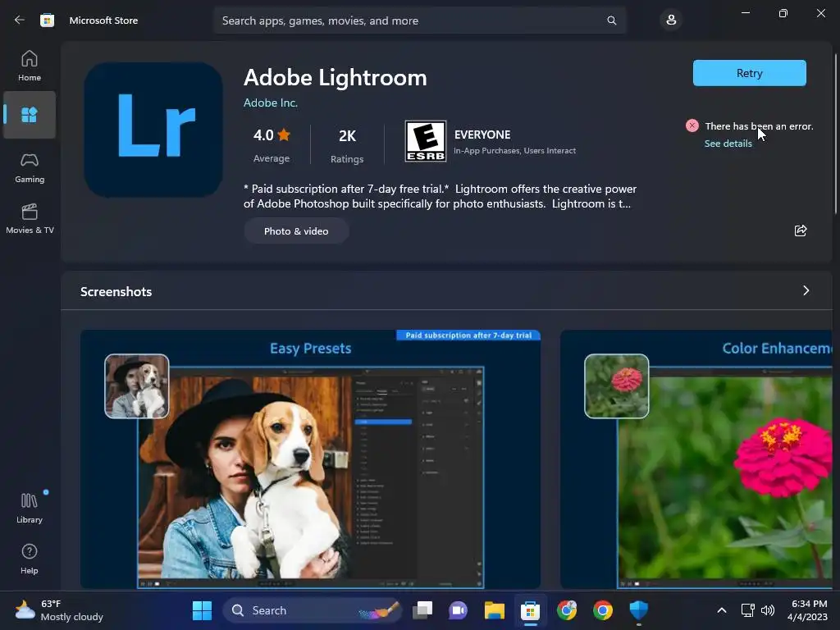The width and height of the screenshot is (840, 630).
Task: Share the app with share icon
Action: coord(801,231)
